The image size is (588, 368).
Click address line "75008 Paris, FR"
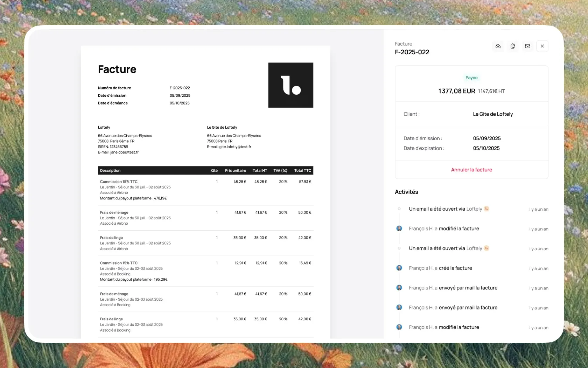(x=219, y=141)
